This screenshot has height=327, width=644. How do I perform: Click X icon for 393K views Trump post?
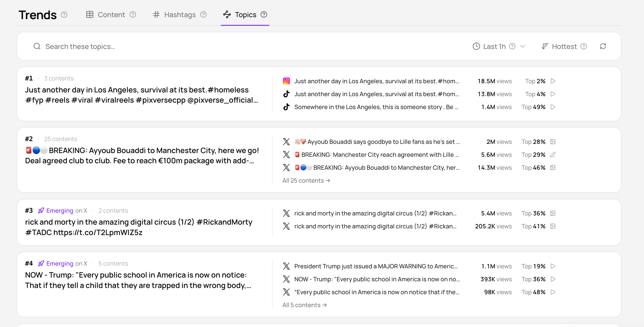[286, 279]
